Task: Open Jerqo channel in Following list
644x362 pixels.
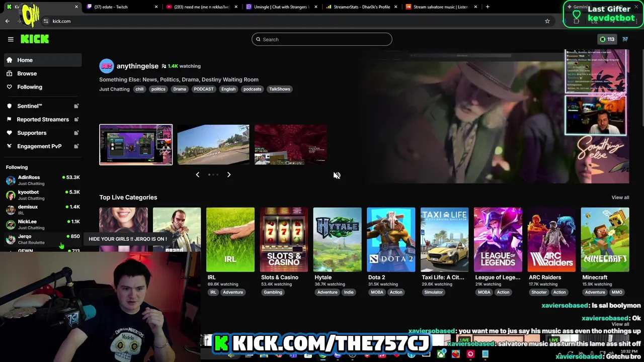Action: point(43,239)
